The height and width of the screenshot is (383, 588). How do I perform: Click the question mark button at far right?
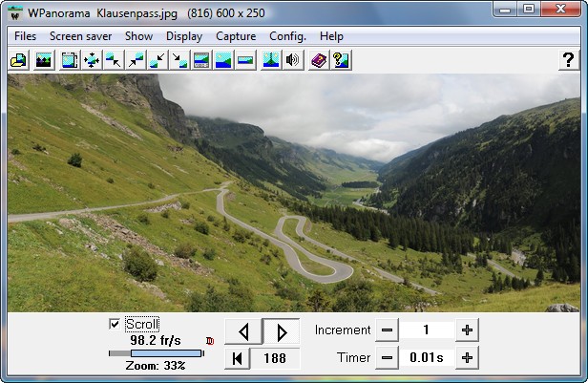567,60
